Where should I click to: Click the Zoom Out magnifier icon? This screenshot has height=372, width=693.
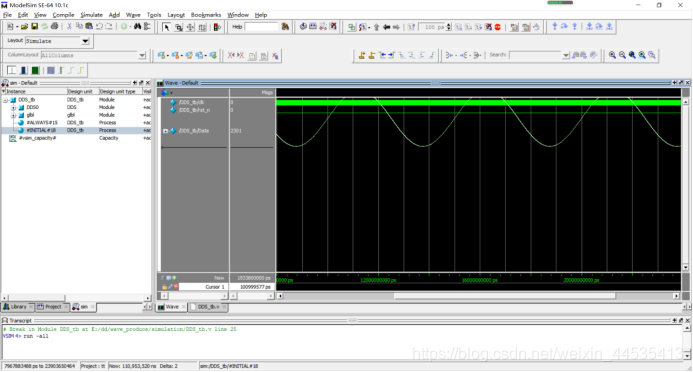pyautogui.click(x=622, y=55)
